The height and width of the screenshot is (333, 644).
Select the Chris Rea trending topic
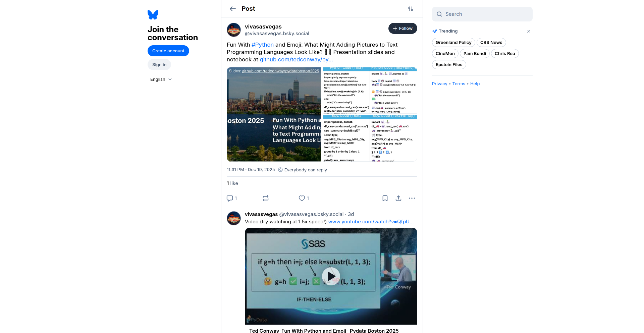pos(505,54)
